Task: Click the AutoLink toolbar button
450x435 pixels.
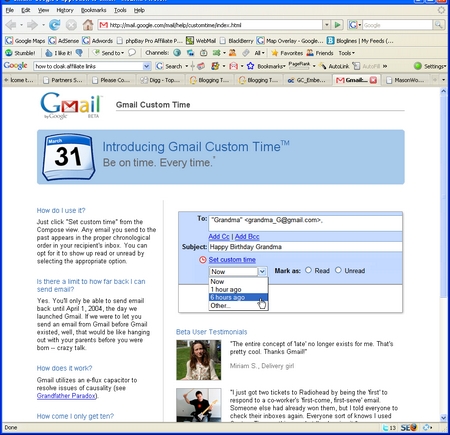Action: [x=334, y=66]
